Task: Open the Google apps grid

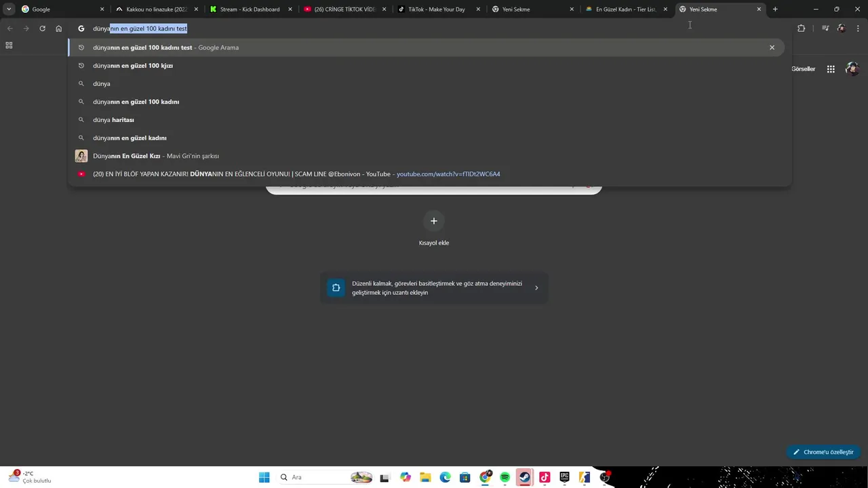Action: 831,69
